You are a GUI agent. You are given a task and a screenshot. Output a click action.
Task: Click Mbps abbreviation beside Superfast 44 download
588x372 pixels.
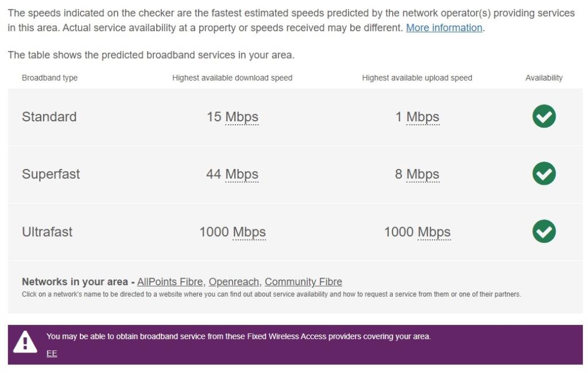pos(242,174)
